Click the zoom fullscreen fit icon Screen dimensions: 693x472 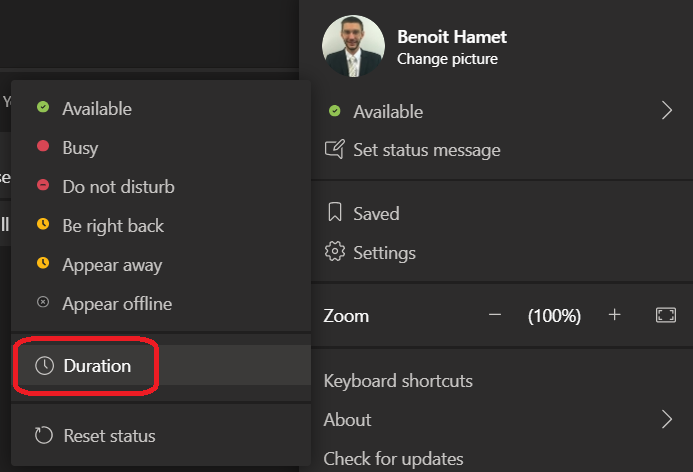[666, 315]
